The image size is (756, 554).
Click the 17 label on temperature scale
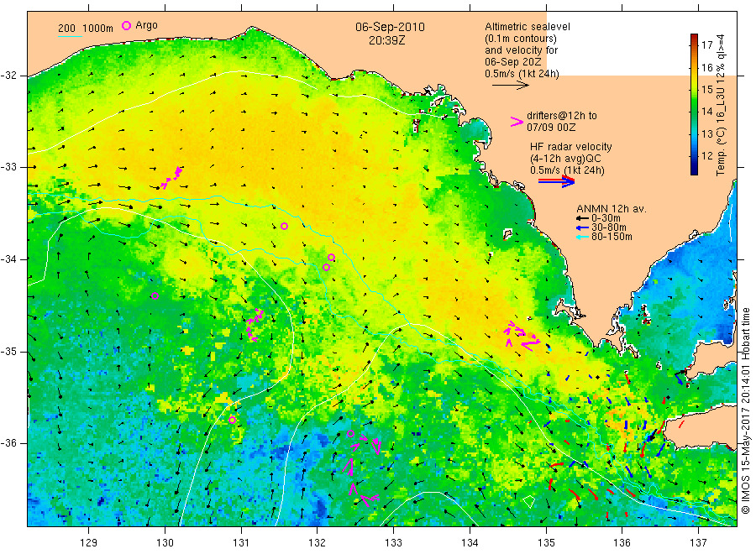coord(706,44)
